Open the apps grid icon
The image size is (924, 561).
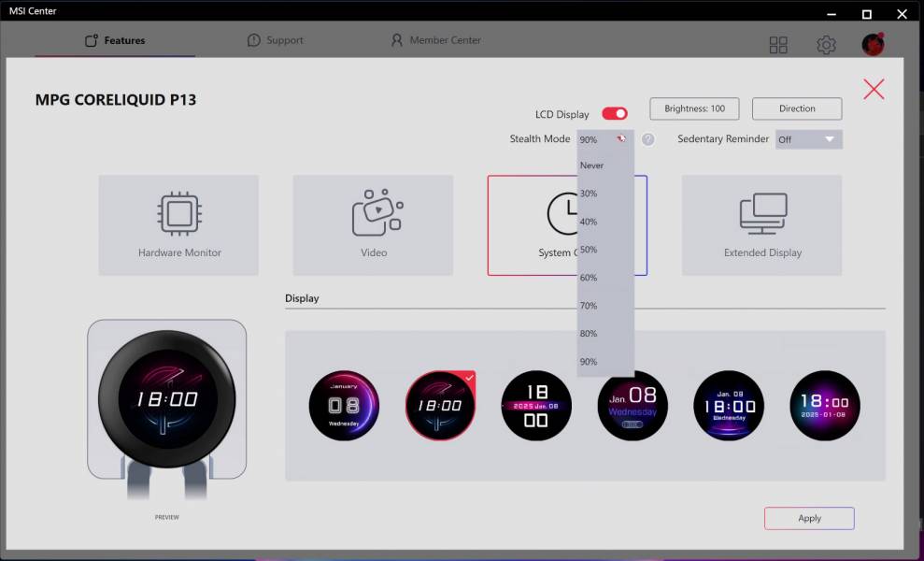point(778,45)
